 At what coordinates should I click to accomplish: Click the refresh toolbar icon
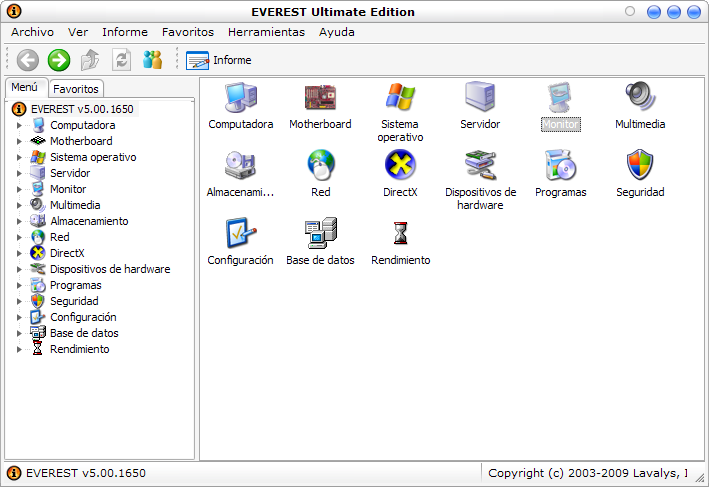pos(121,60)
